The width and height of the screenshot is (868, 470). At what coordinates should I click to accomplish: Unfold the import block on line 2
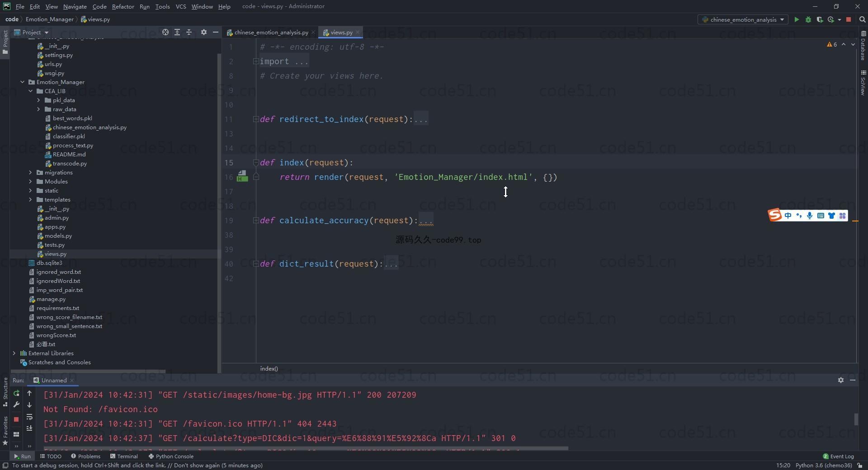click(256, 61)
